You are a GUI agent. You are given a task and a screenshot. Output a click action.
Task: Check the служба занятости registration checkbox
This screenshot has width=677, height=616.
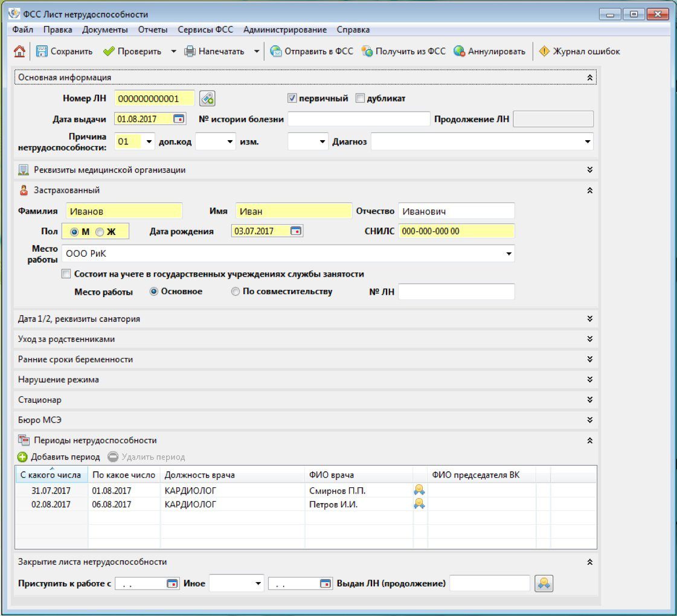tap(66, 274)
